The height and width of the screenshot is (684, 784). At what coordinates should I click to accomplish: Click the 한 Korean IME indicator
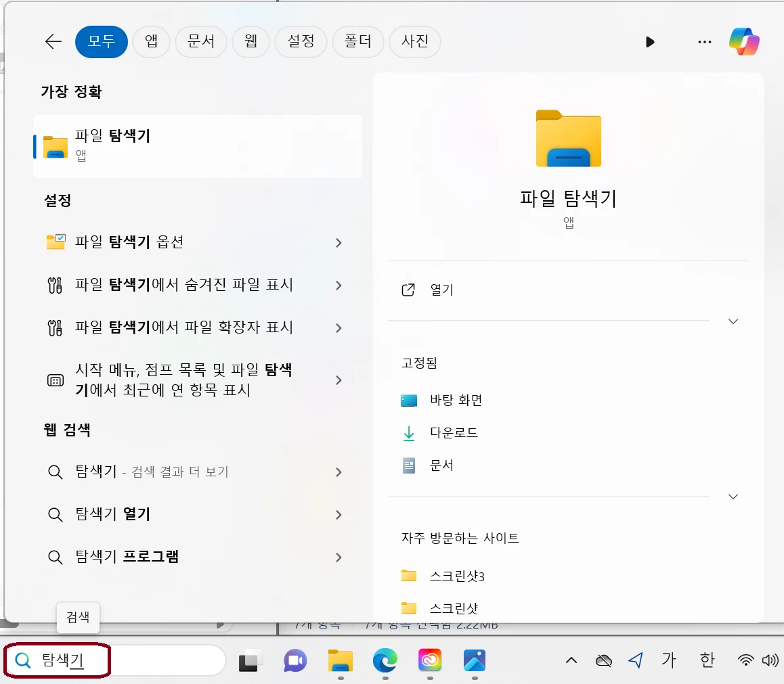[707, 660]
